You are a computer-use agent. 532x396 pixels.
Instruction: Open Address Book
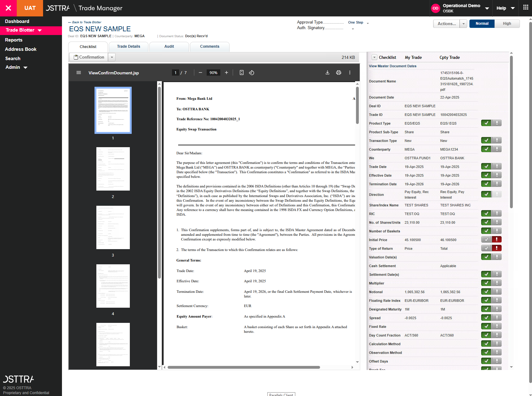tap(21, 49)
